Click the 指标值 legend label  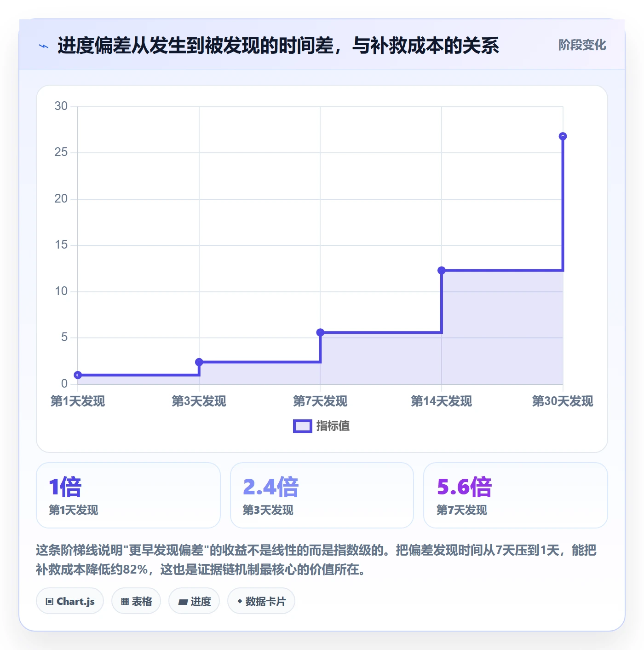[x=333, y=426]
